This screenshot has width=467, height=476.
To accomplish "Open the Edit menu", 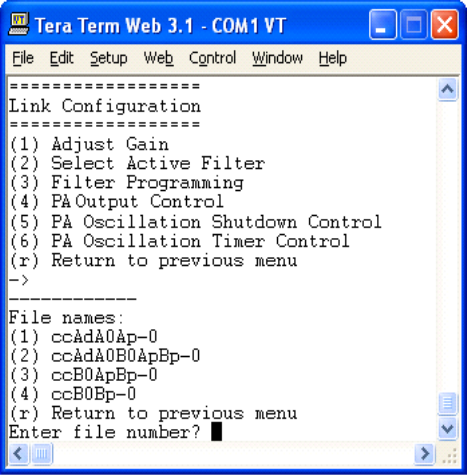I will coord(61,58).
